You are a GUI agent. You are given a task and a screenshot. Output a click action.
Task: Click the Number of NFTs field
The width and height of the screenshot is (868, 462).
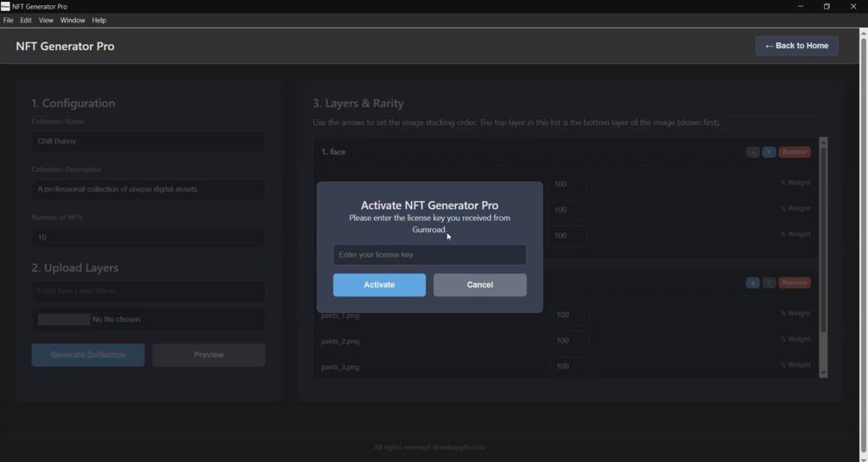pyautogui.click(x=148, y=237)
